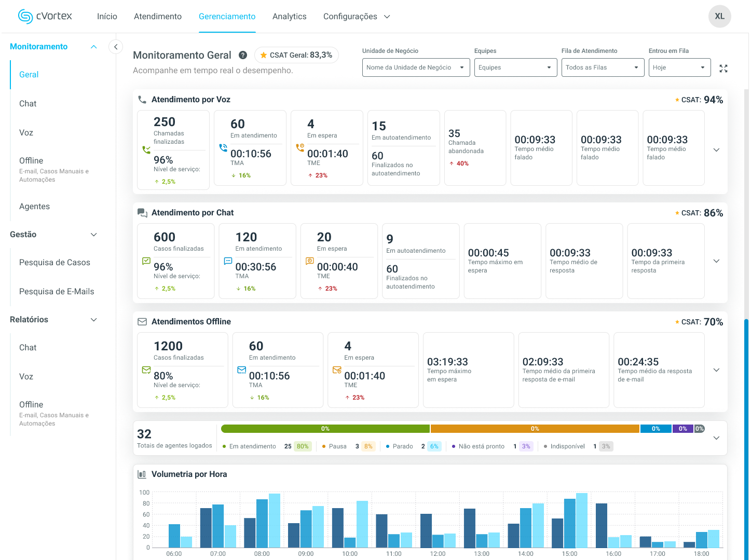751x560 pixels.
Task: Open Offline report under Relatórios
Action: pos(54,413)
